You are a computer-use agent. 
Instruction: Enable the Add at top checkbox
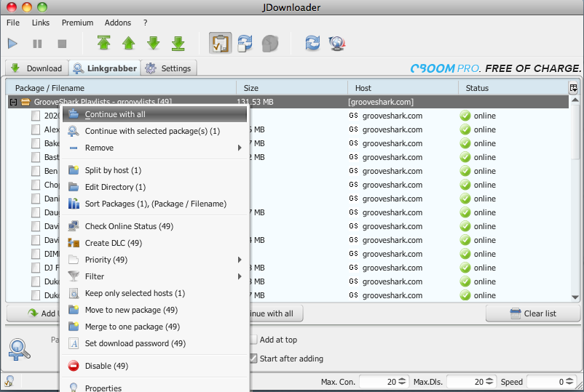[x=253, y=340]
